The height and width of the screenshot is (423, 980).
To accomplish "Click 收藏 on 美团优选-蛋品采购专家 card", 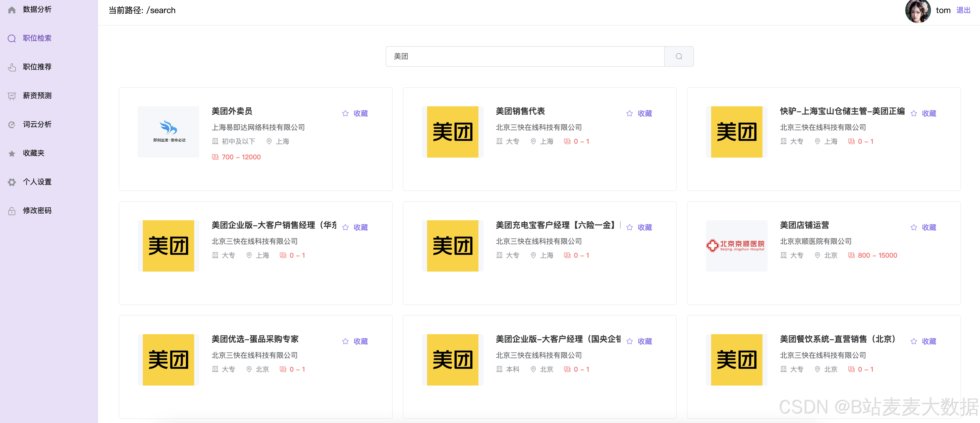I will pos(360,341).
